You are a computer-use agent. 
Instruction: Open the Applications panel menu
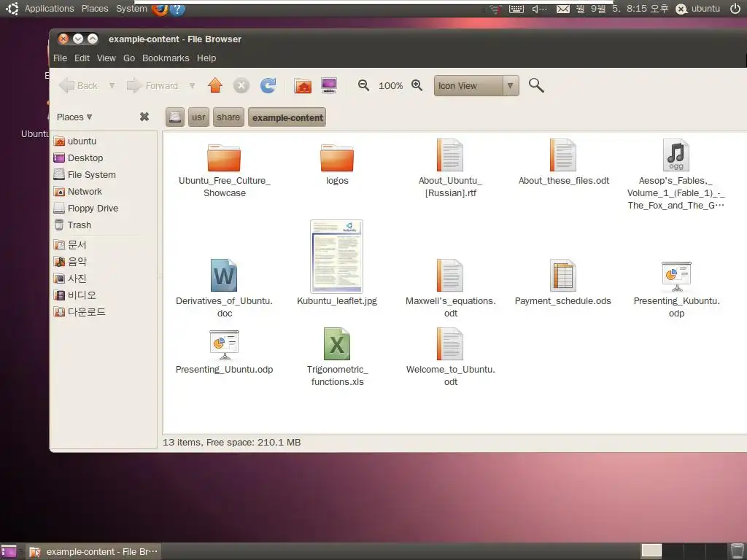(x=49, y=9)
